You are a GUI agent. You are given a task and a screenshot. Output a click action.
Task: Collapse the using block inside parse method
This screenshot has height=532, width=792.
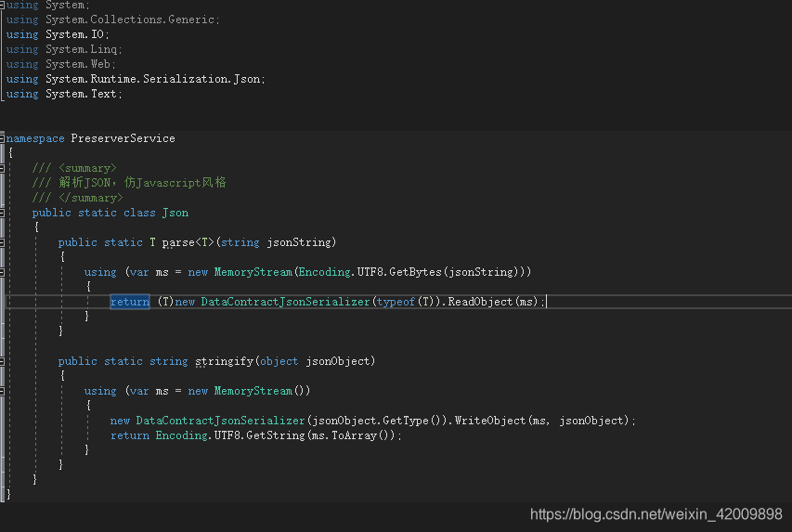(2, 272)
